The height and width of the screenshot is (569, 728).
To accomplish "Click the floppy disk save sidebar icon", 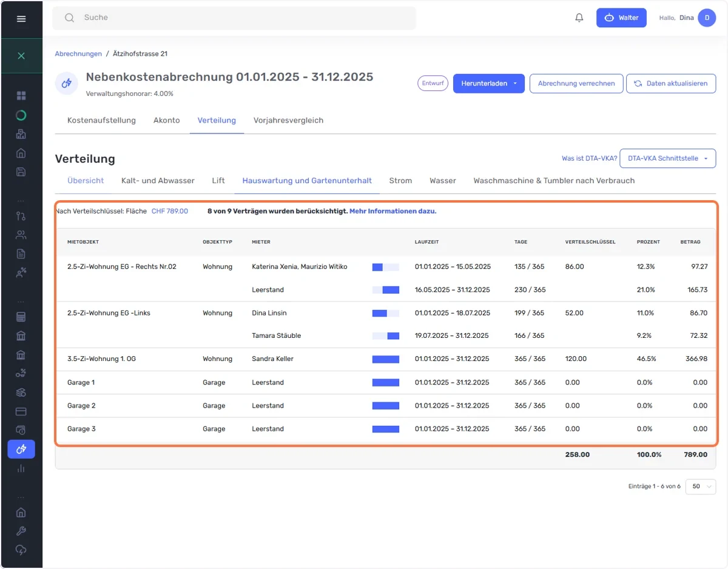I will coord(21,172).
